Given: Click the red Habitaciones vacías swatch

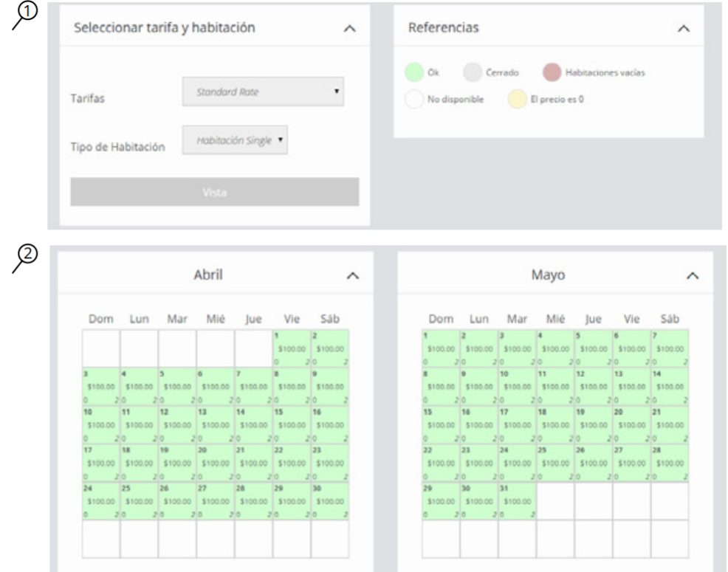Looking at the screenshot, I should pos(552,72).
